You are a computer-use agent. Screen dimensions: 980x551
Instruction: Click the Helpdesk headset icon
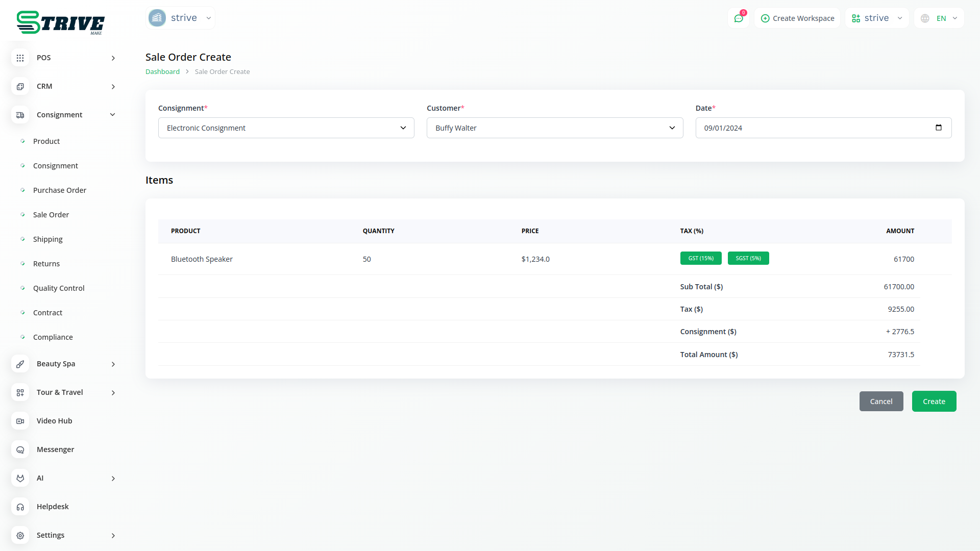point(20,507)
